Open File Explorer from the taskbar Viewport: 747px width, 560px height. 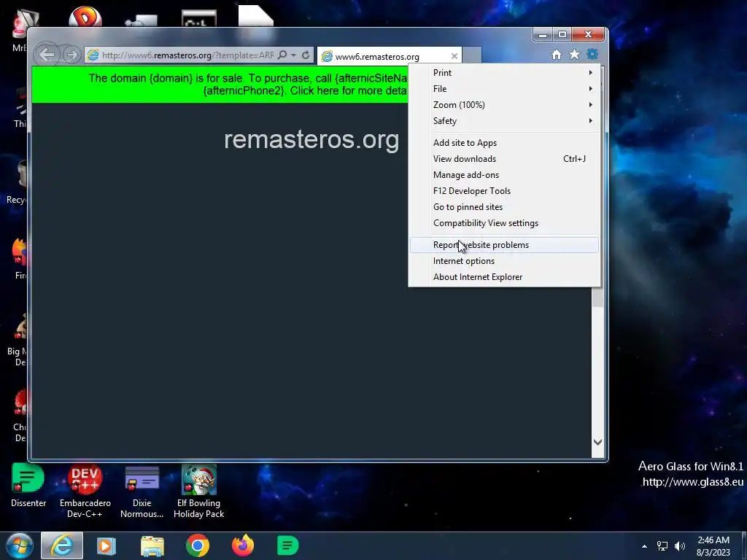point(152,545)
